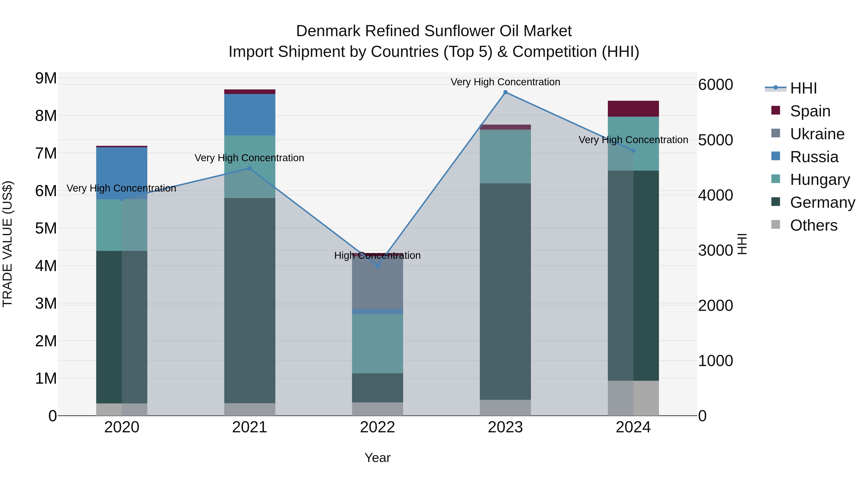Toggle the Hungary legend entry
Image resolution: width=868 pixels, height=488 pixels.
(810, 180)
